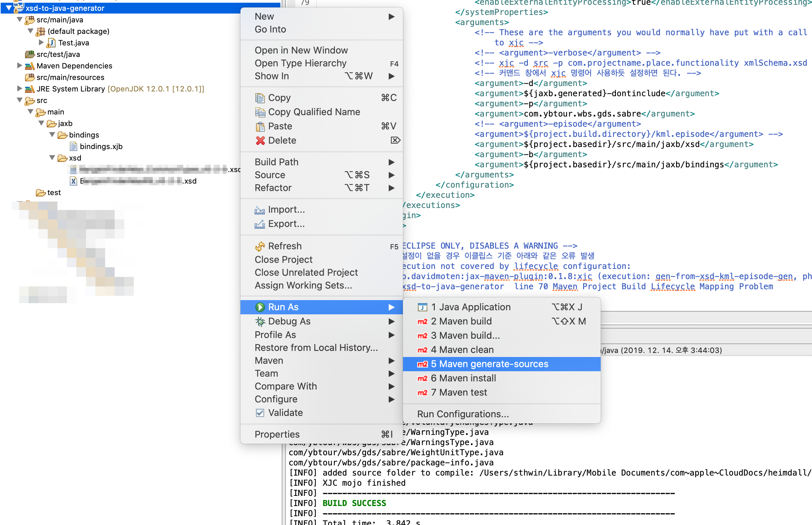Expand JRE System Library node
Image resolution: width=812 pixels, height=525 pixels.
coord(19,89)
